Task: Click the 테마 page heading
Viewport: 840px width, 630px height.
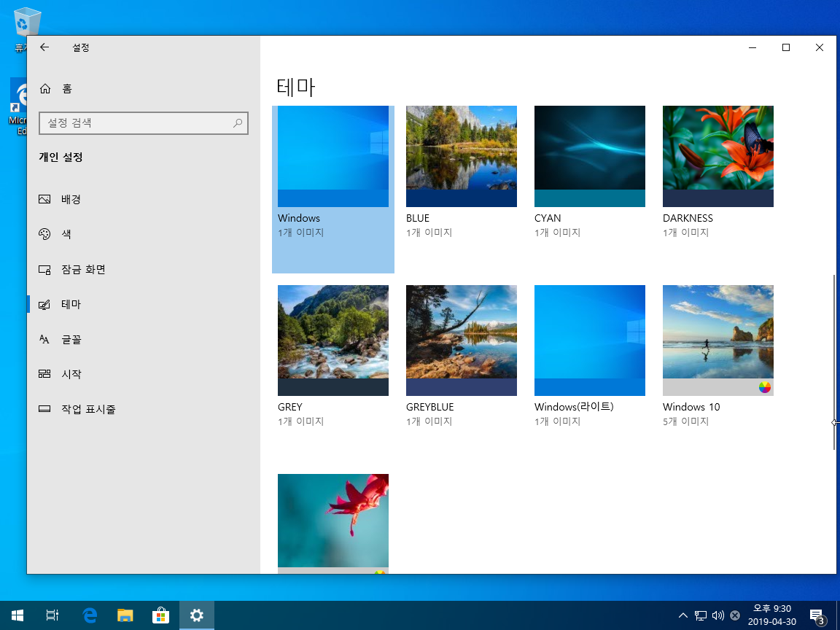Action: 296,87
